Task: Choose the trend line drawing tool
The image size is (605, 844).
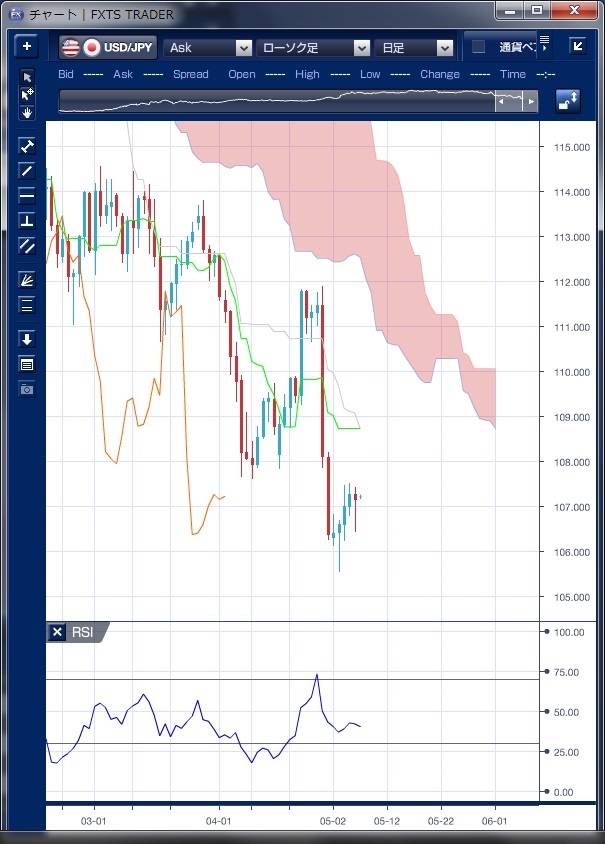Action: [x=27, y=170]
